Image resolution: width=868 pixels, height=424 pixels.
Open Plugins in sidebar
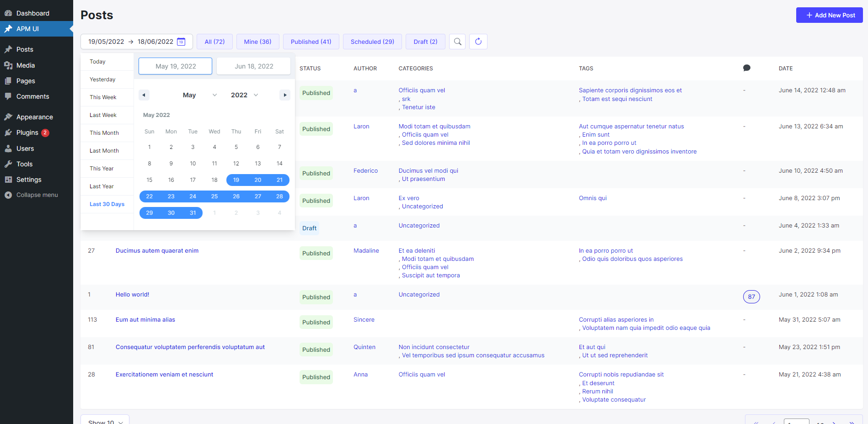click(x=27, y=132)
